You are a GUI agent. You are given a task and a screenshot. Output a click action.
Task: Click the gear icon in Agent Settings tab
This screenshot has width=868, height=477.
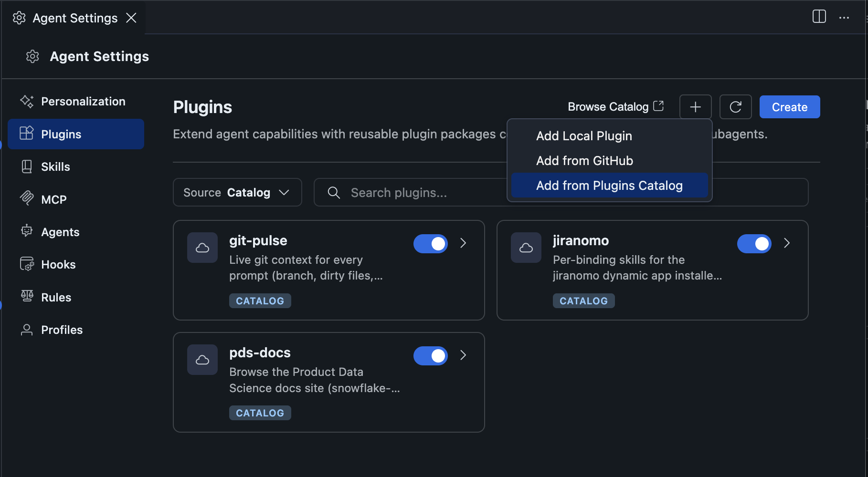click(x=19, y=18)
